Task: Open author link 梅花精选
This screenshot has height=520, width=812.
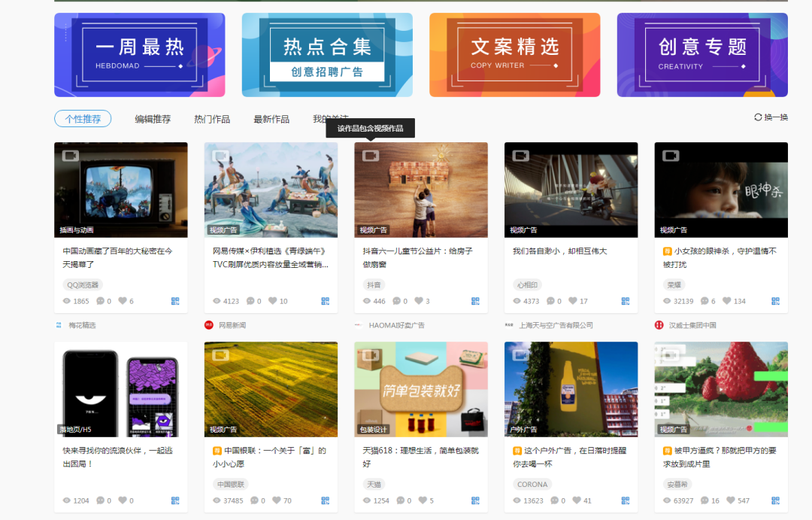Action: tap(83, 325)
